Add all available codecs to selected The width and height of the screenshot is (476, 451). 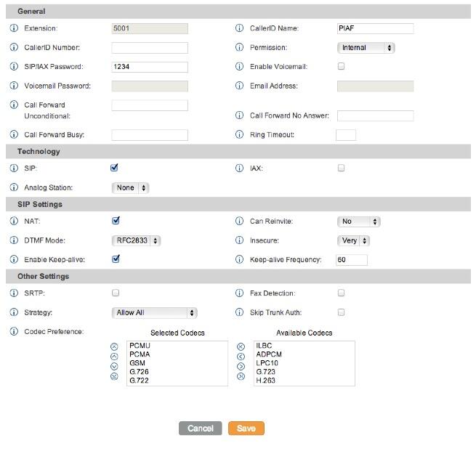tap(241, 346)
